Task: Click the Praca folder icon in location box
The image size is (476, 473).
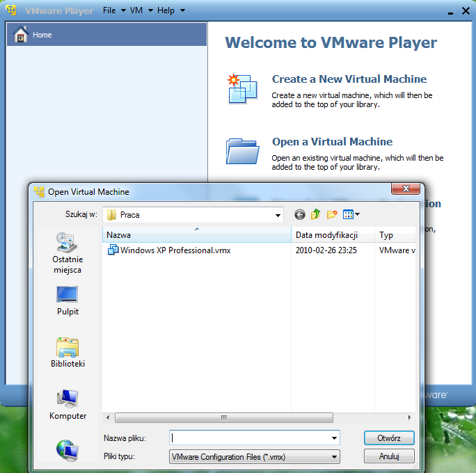Action: 111,215
